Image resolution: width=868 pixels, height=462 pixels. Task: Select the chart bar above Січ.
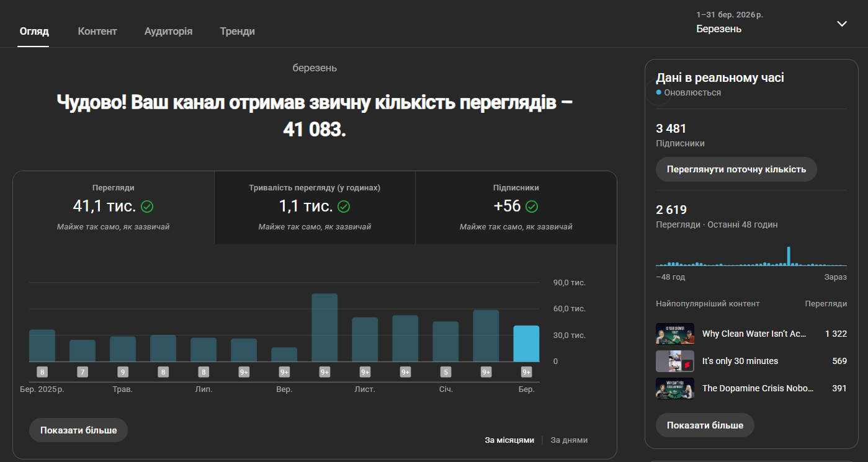tap(445, 341)
